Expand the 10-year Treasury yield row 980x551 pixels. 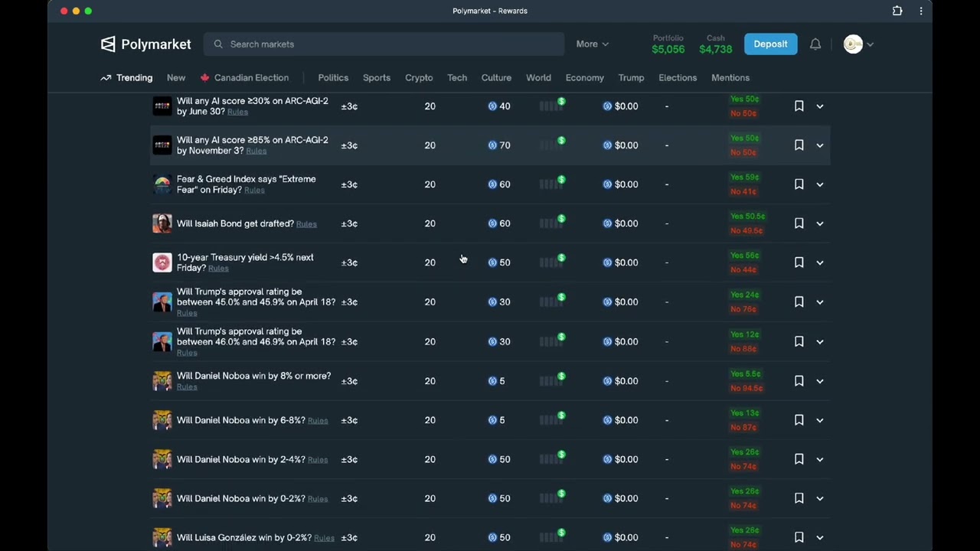point(820,262)
